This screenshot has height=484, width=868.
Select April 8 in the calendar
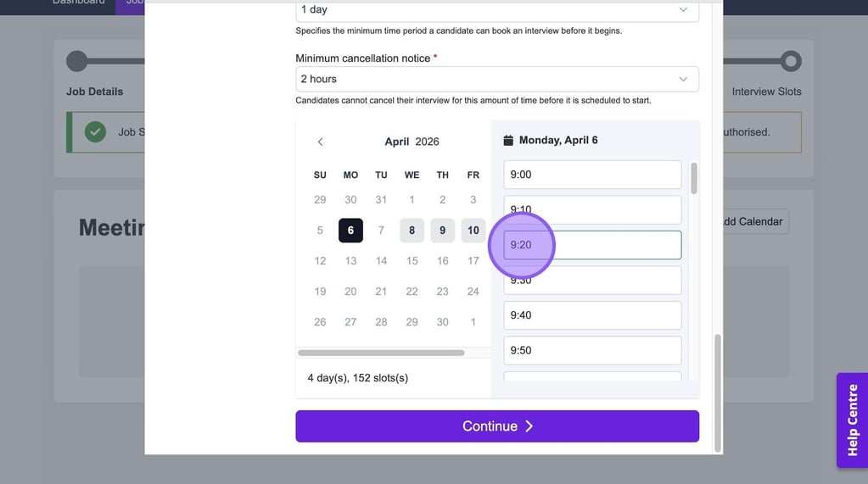coord(412,231)
